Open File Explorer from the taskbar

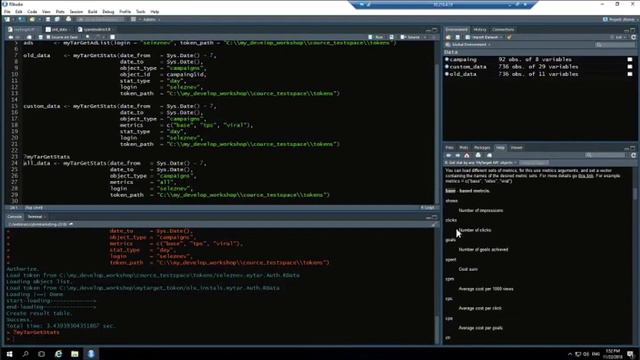point(75,353)
